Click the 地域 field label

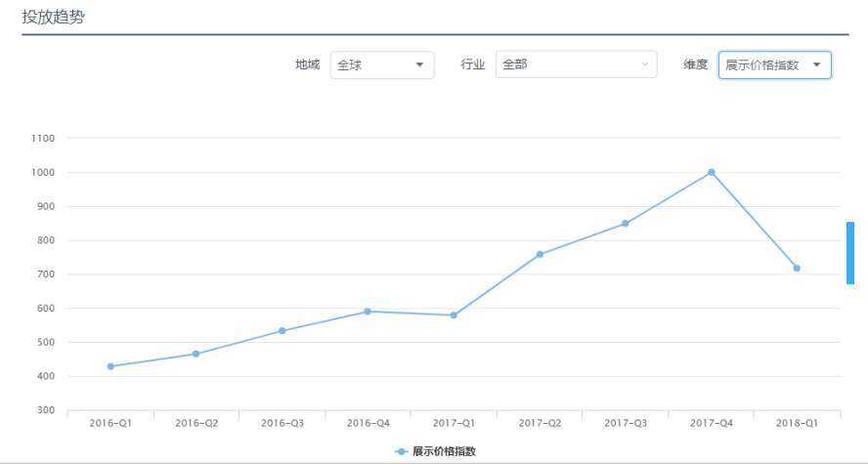coord(307,64)
